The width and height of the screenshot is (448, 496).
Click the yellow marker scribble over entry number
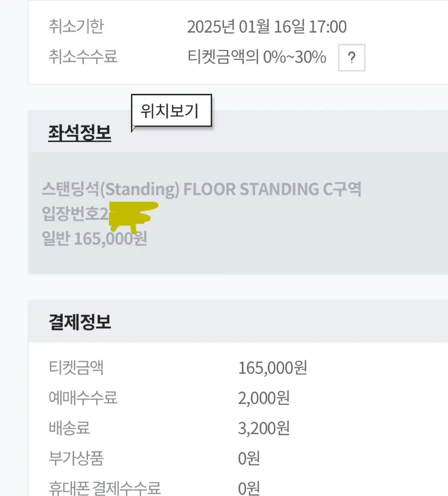click(x=133, y=216)
